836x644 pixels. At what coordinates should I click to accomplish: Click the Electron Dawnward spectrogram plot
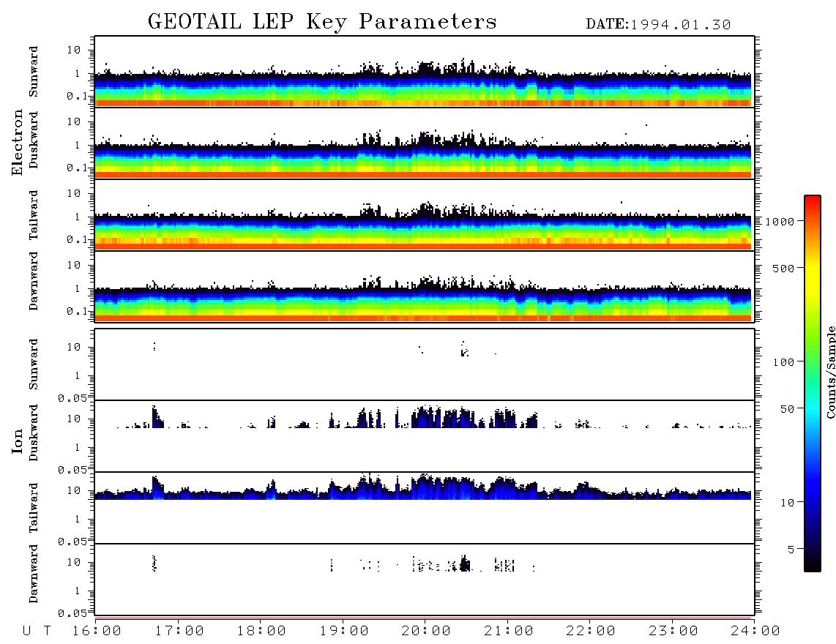425,286
